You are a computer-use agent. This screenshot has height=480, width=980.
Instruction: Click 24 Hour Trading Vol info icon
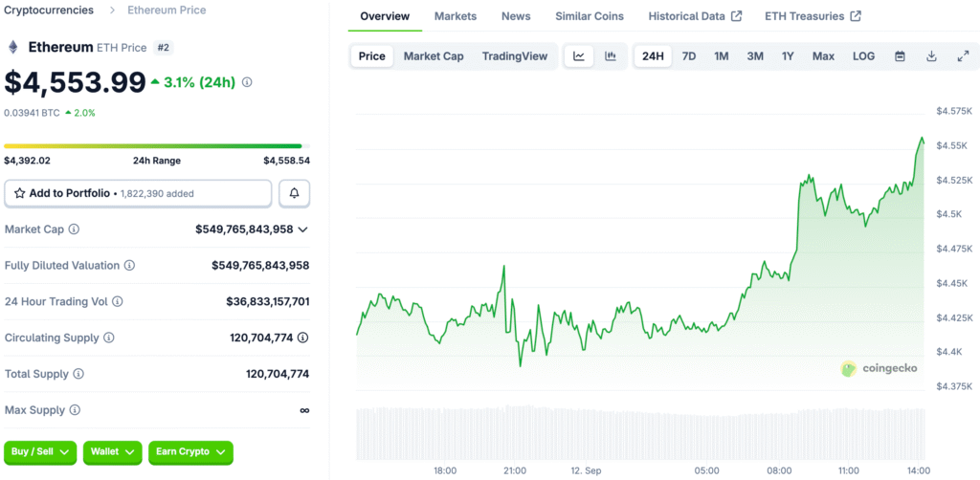(x=117, y=301)
